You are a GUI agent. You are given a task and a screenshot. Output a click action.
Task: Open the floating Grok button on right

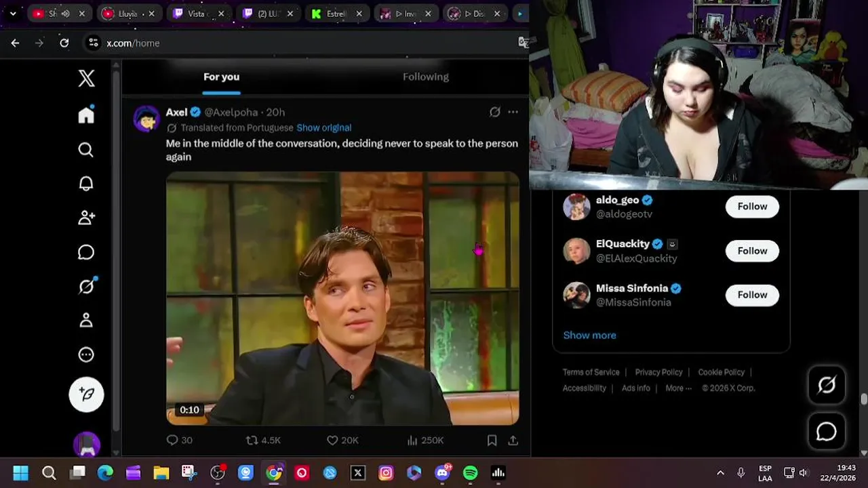pyautogui.click(x=827, y=385)
